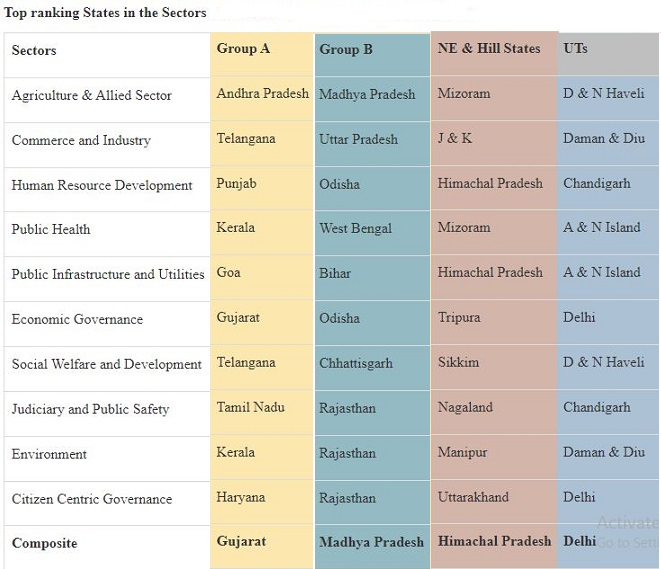
Task: Click Social Welfare and Development cell
Action: pos(107,365)
